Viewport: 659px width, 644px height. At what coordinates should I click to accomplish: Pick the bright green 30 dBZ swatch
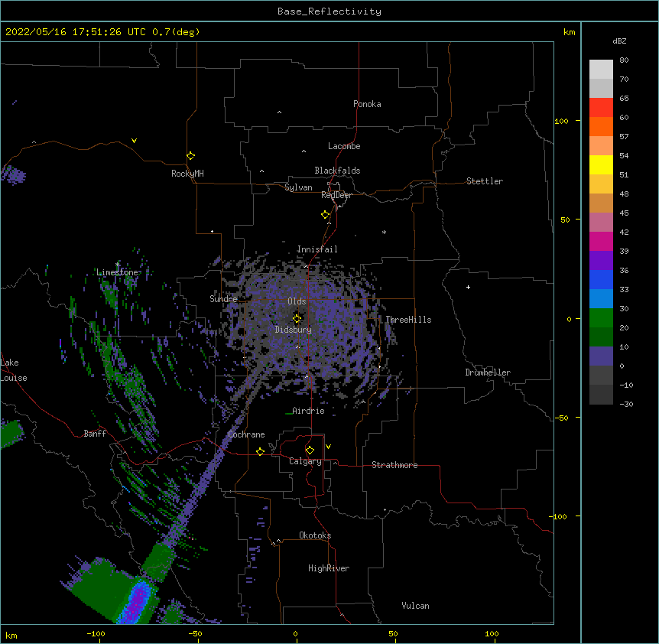tap(601, 318)
